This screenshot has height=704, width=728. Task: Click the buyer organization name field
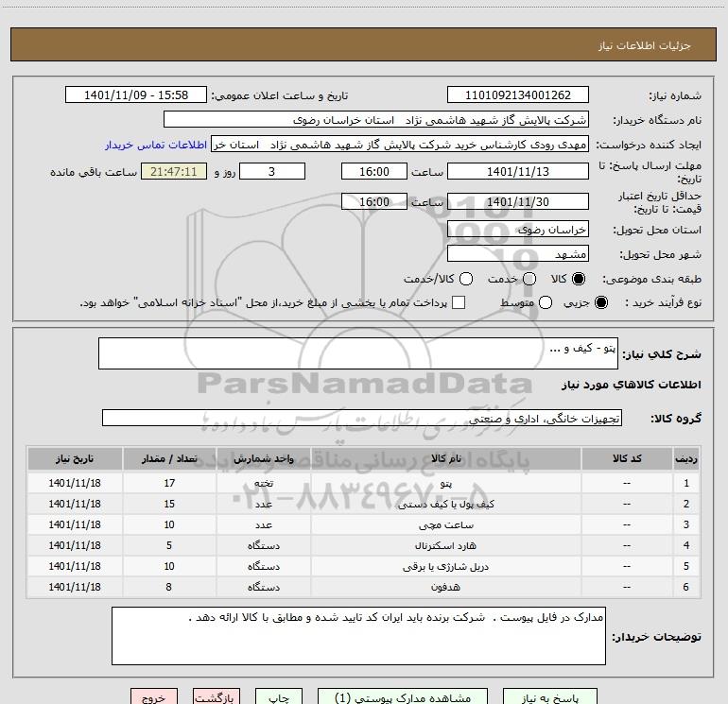point(376,120)
